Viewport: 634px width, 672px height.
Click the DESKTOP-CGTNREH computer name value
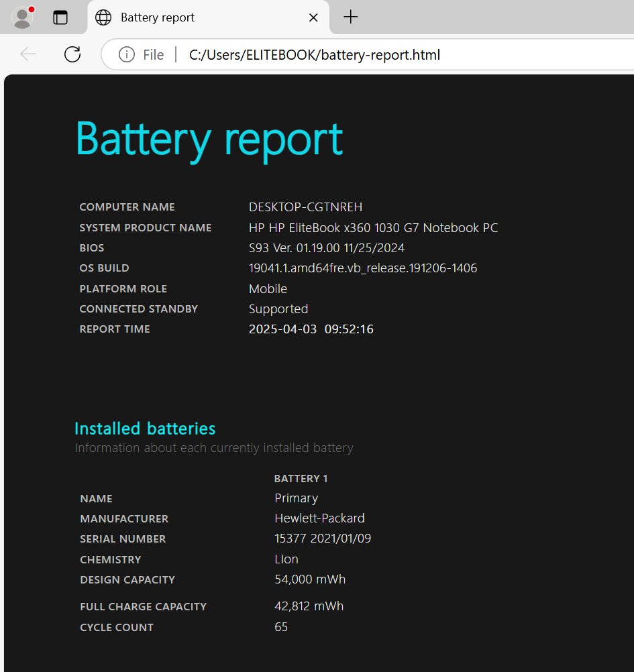point(305,207)
